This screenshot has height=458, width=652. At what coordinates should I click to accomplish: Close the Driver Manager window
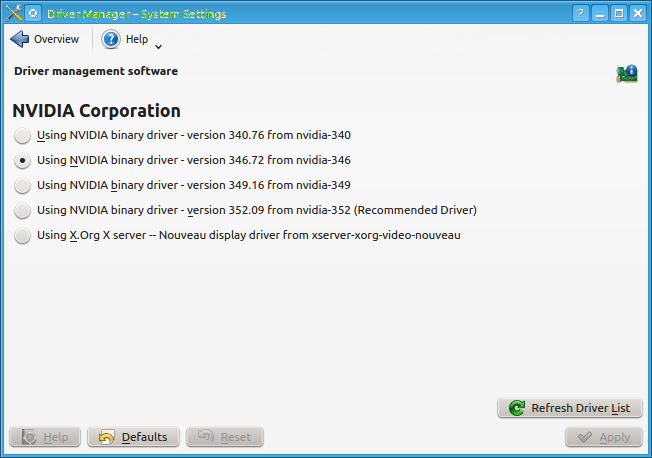638,13
